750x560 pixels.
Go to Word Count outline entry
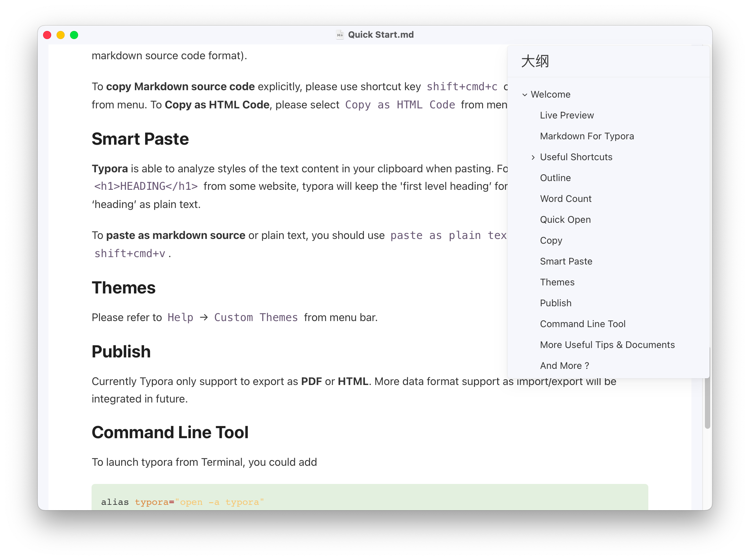pos(566,199)
